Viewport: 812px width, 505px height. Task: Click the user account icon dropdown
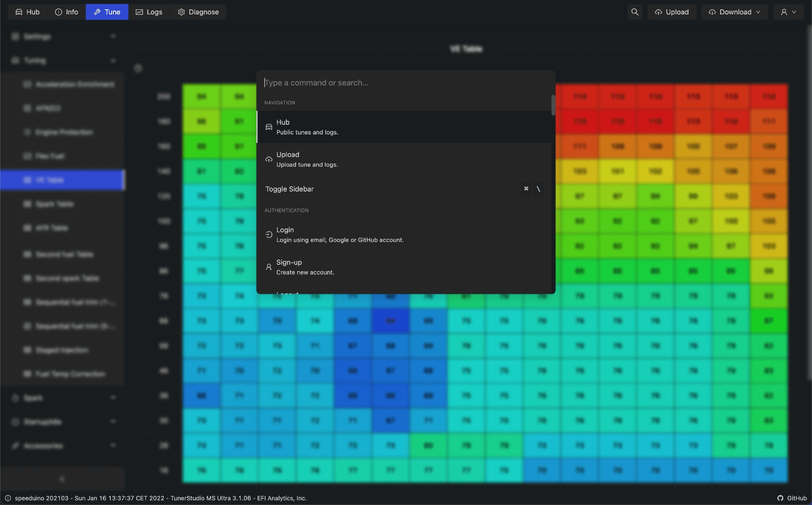pyautogui.click(x=788, y=12)
